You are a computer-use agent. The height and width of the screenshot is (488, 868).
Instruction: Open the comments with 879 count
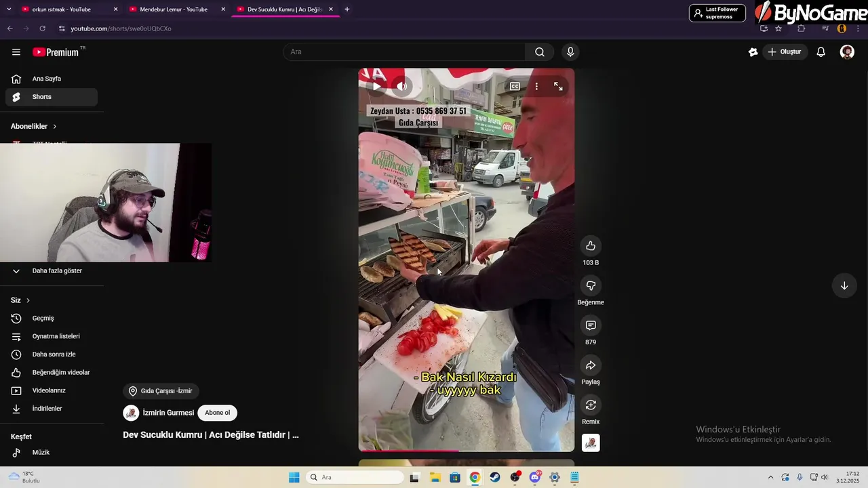coord(591,326)
